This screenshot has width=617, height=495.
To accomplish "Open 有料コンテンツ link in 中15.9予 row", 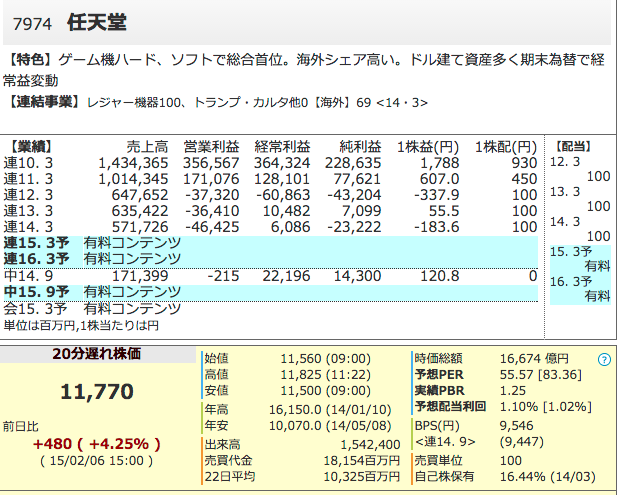I will point(132,292).
